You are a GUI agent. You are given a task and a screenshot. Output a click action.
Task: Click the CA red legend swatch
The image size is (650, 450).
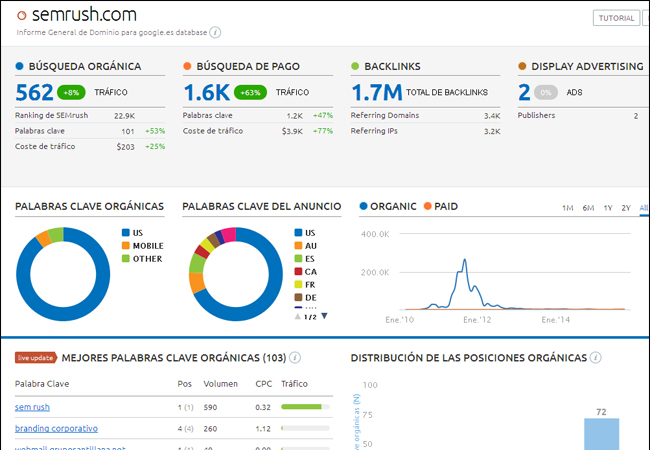click(x=298, y=271)
